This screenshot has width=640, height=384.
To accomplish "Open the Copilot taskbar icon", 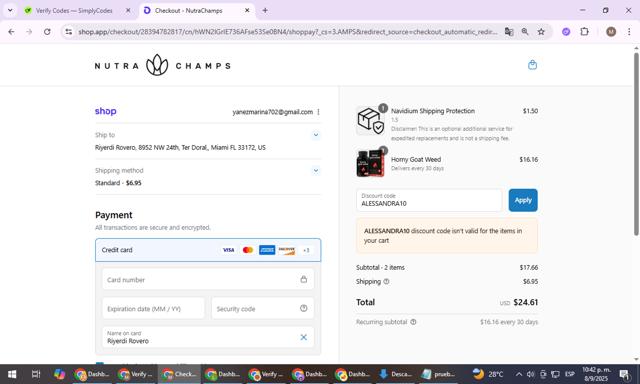I will click(x=59, y=374).
